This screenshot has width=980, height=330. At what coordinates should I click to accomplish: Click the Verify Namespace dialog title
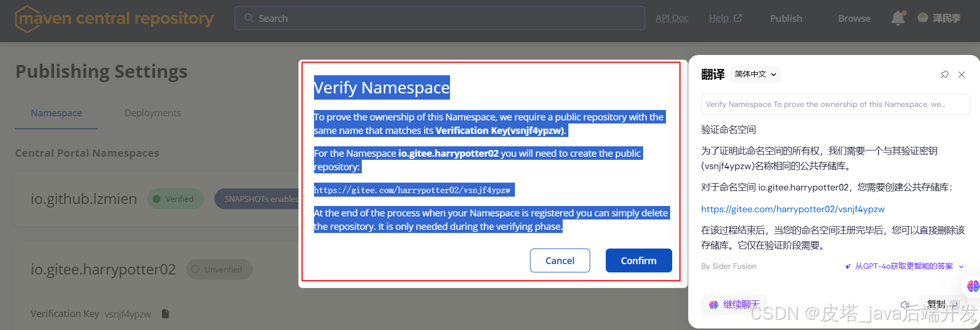point(382,88)
